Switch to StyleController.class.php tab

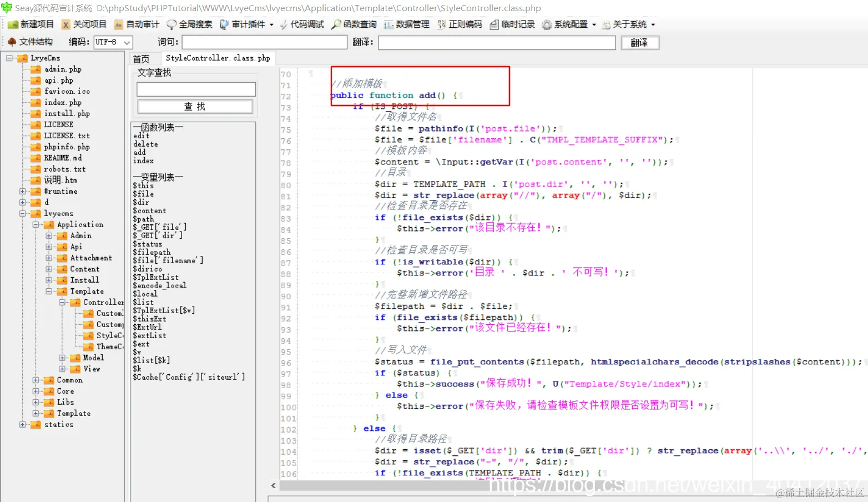coord(218,58)
